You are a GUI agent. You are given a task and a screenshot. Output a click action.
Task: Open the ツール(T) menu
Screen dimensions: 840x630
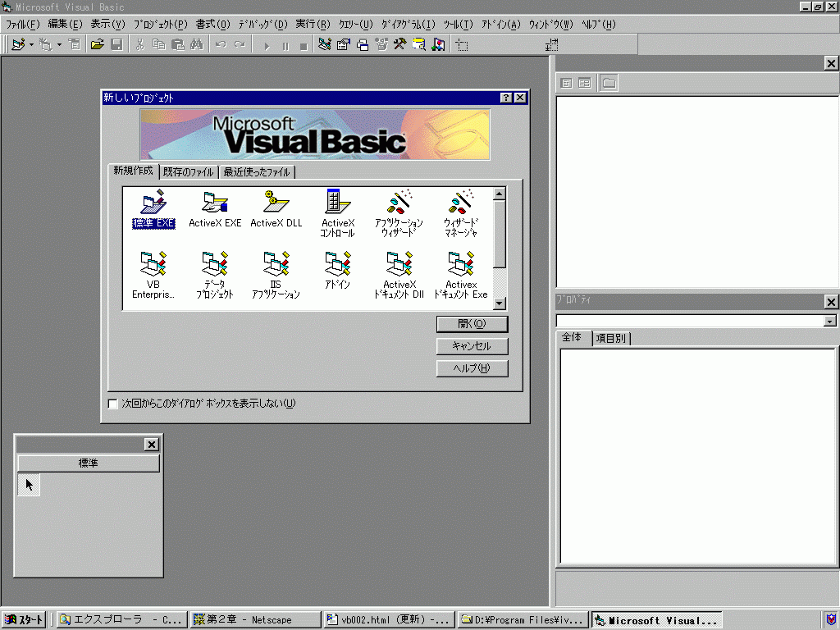coord(458,24)
